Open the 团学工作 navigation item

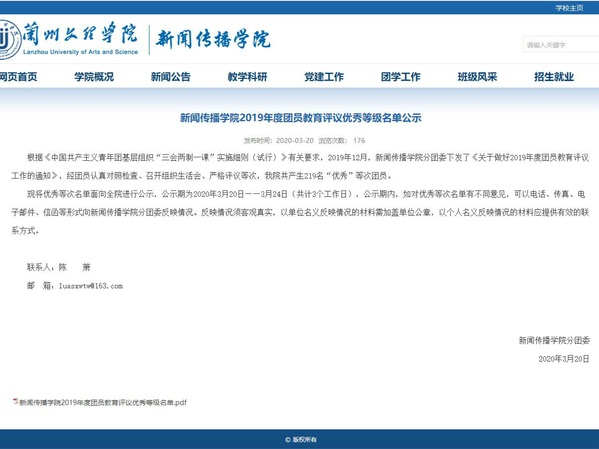click(x=400, y=77)
